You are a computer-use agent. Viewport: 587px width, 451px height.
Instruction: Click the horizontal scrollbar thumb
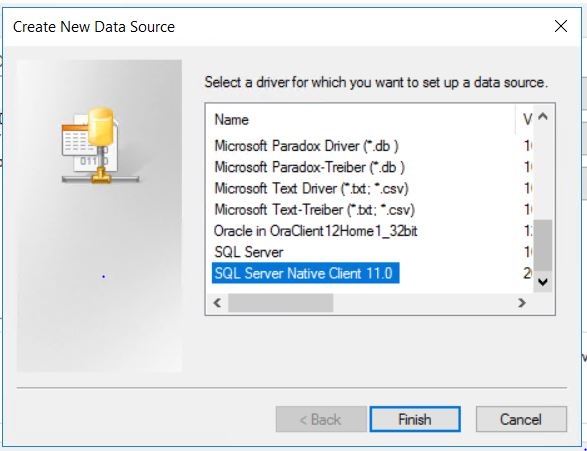pos(281,302)
